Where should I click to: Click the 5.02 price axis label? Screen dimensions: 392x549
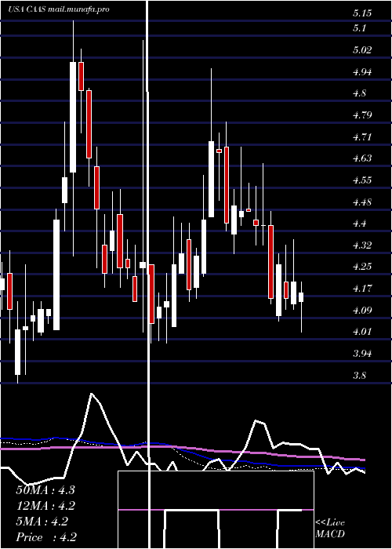click(362, 50)
